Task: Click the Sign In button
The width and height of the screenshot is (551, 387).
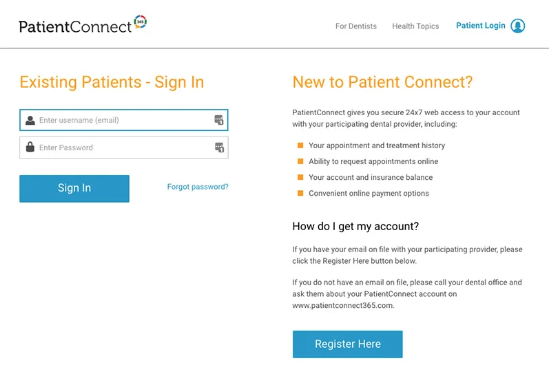Action: pos(74,188)
